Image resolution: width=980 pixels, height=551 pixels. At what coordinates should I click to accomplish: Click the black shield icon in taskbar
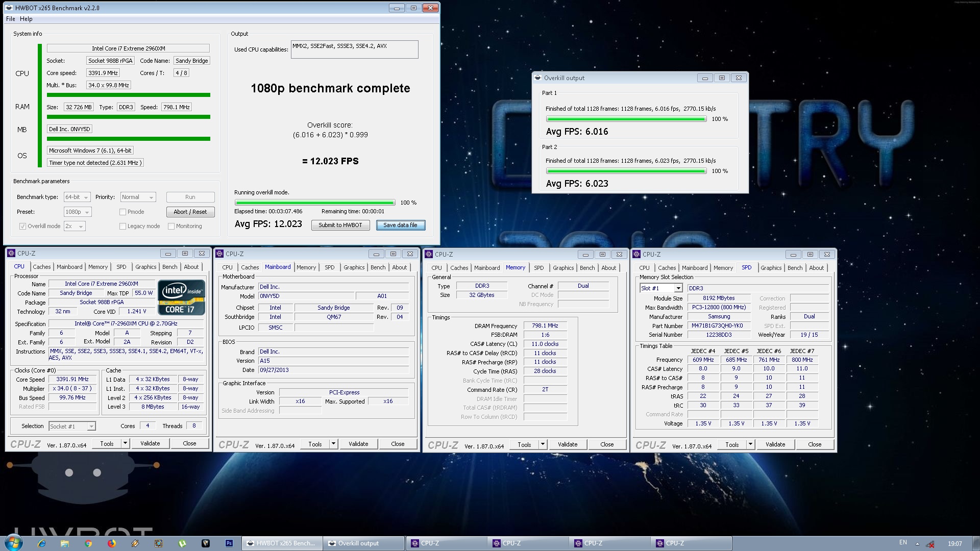click(206, 543)
